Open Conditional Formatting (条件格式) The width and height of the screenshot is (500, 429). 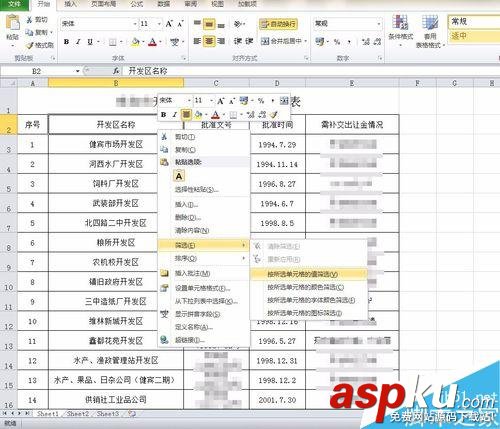tap(400, 30)
